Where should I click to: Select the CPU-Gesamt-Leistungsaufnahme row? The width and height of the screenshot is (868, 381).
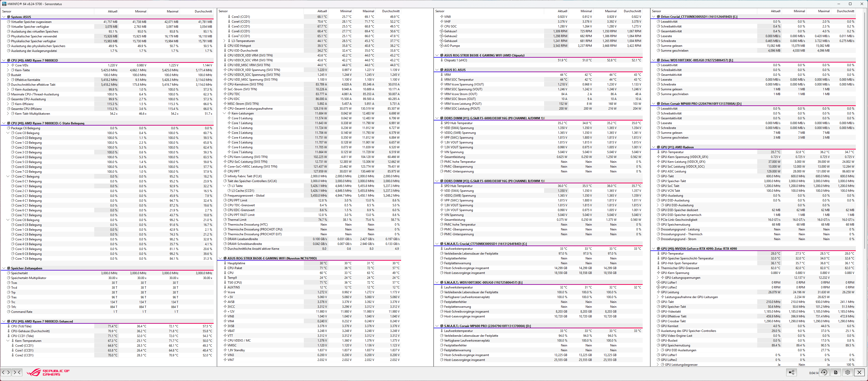310,109
